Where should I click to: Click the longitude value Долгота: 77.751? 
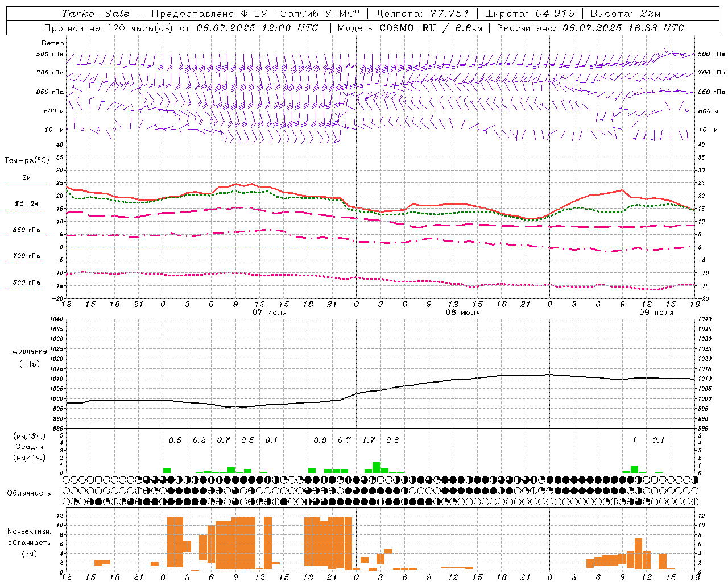click(x=423, y=14)
